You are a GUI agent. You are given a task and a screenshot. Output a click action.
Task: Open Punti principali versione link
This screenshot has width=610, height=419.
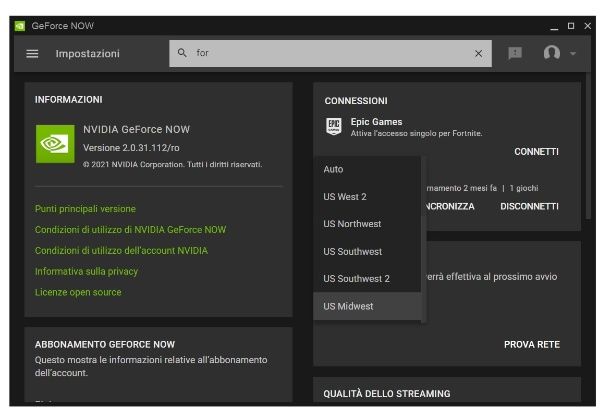pyautogui.click(x=85, y=209)
